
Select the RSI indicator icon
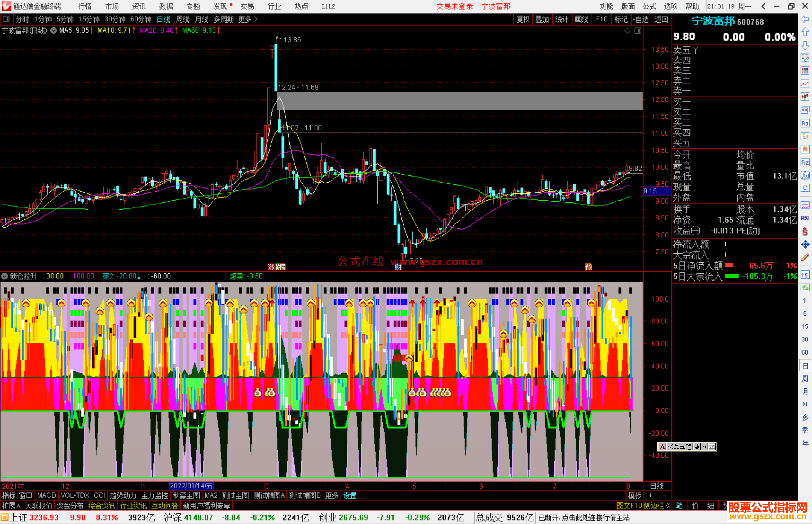point(805,218)
